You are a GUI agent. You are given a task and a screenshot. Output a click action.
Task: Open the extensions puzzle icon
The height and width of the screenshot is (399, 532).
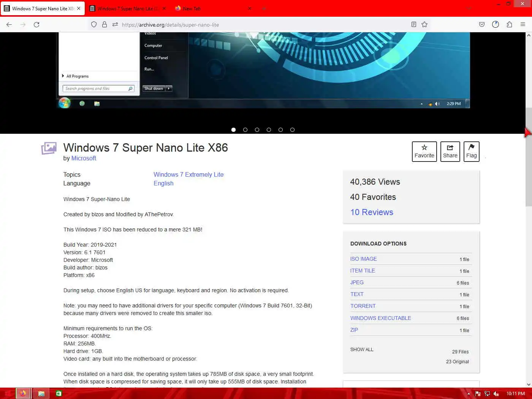(509, 25)
